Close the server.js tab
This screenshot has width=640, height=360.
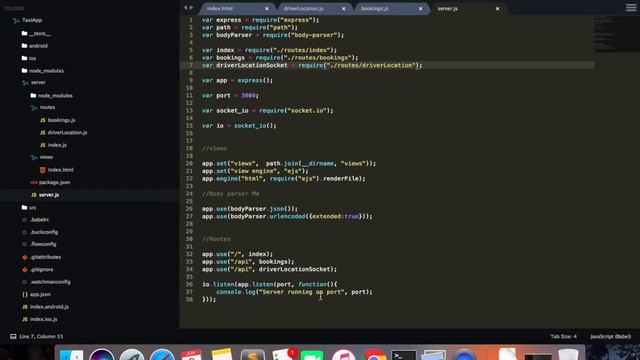(497, 9)
